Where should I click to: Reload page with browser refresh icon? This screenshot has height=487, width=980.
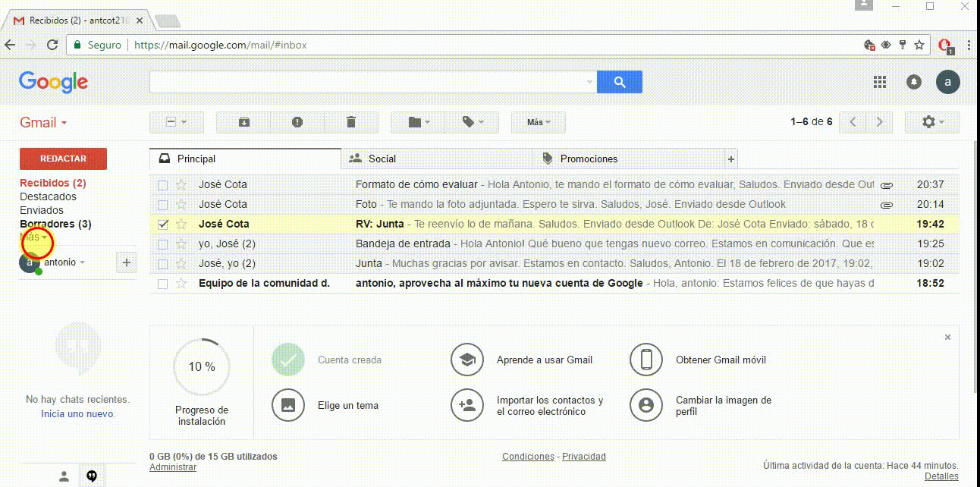[52, 45]
